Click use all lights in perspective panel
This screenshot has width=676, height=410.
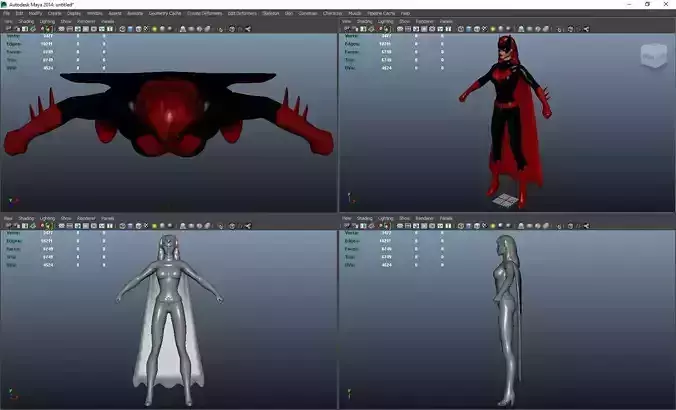coord(493,29)
